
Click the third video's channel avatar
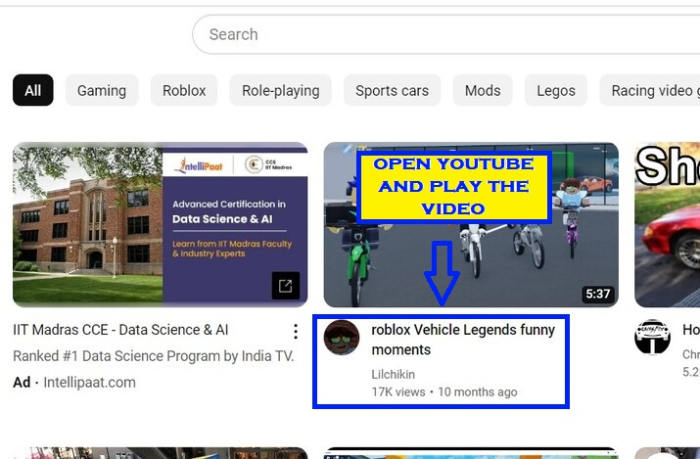click(x=652, y=338)
